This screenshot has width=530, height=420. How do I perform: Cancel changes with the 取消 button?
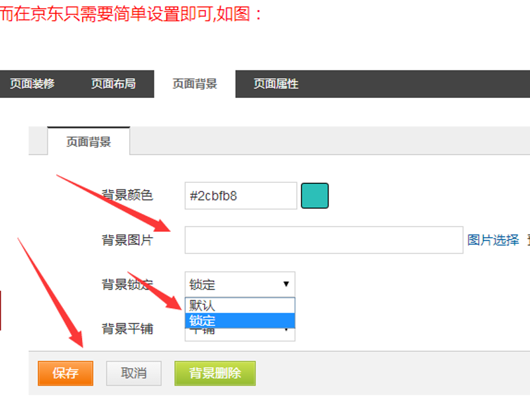point(134,374)
